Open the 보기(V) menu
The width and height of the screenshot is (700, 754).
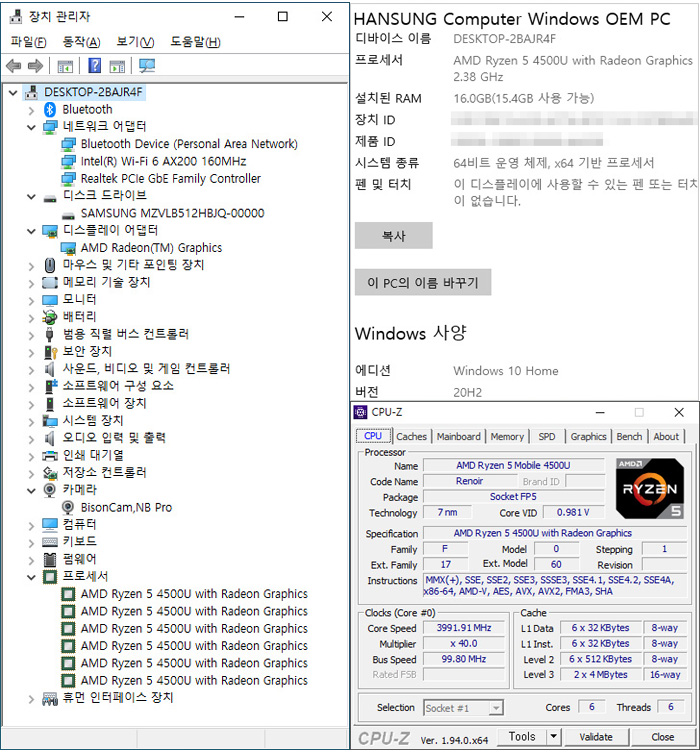(x=135, y=42)
